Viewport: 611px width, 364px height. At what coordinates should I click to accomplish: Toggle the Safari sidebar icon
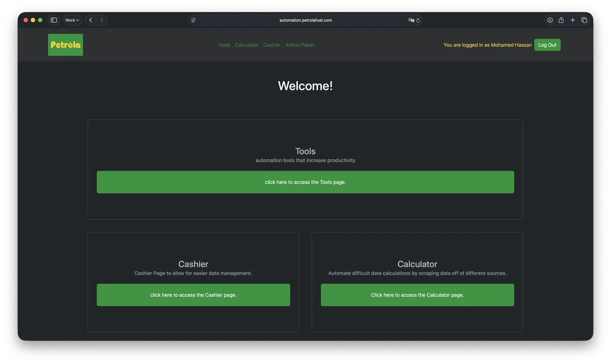click(x=54, y=20)
